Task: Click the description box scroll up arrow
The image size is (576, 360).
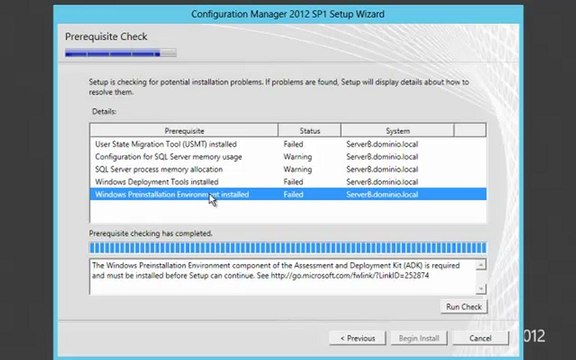Action: tap(481, 264)
